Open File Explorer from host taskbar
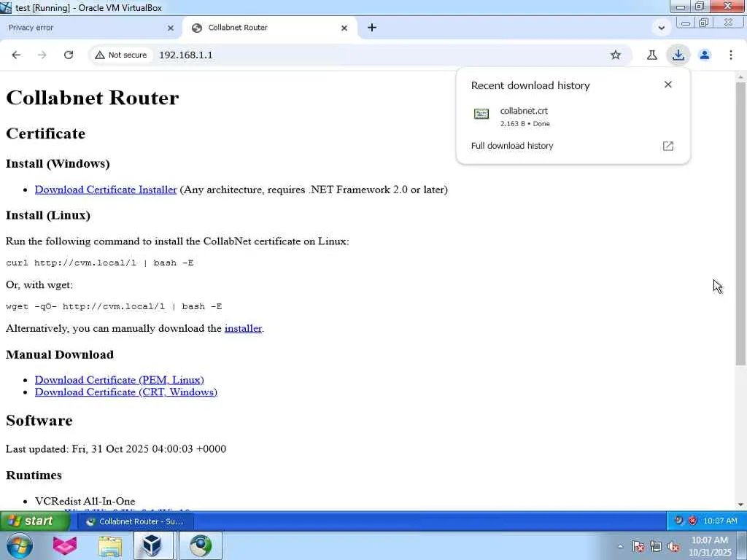 pos(110,546)
